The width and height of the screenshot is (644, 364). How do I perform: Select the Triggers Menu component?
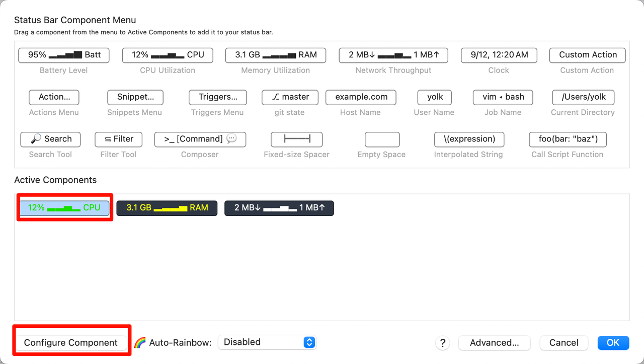217,97
